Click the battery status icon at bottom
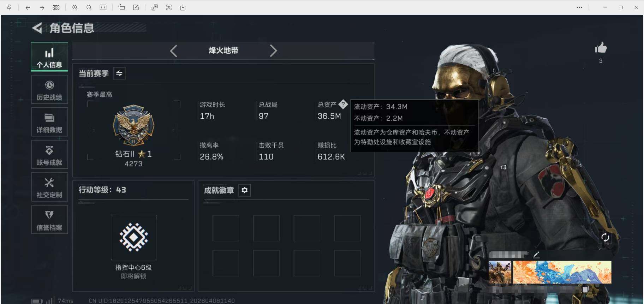 (37, 301)
